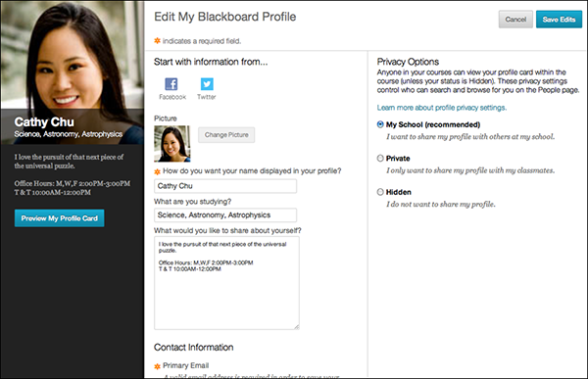Click the Cathy Chu name on profile card
Viewport: 588px width, 379px height.
point(44,122)
